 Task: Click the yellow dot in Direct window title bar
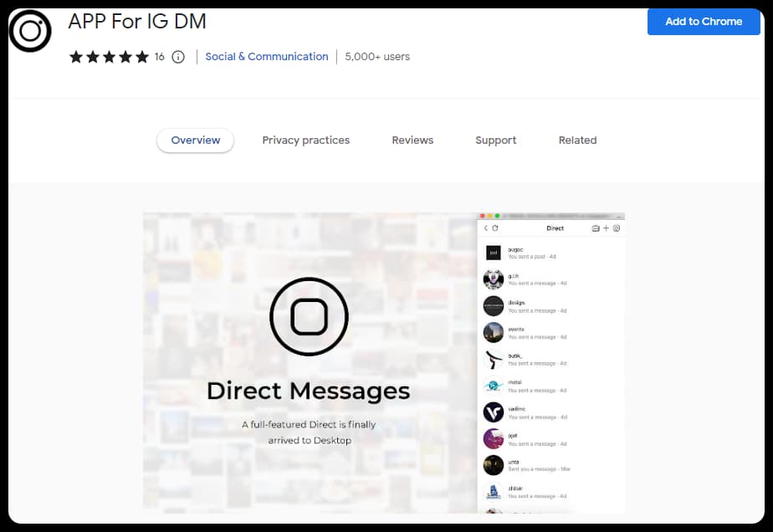(490, 216)
